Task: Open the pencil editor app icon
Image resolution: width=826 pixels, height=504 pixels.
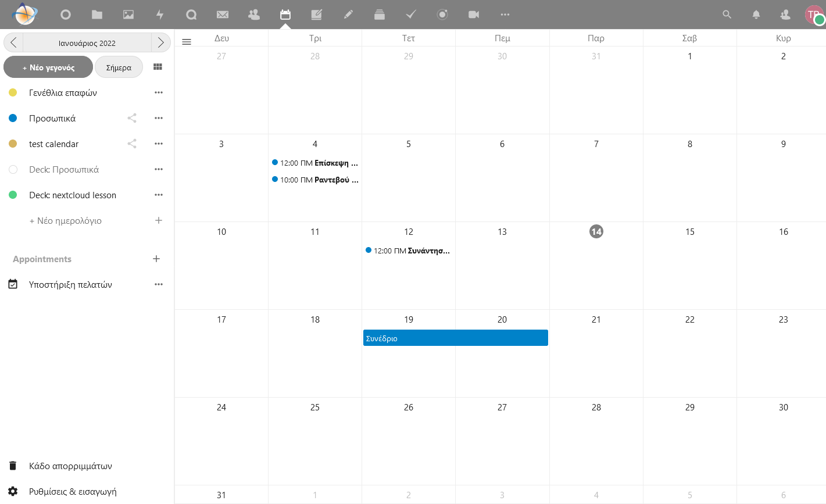Action: (348, 15)
